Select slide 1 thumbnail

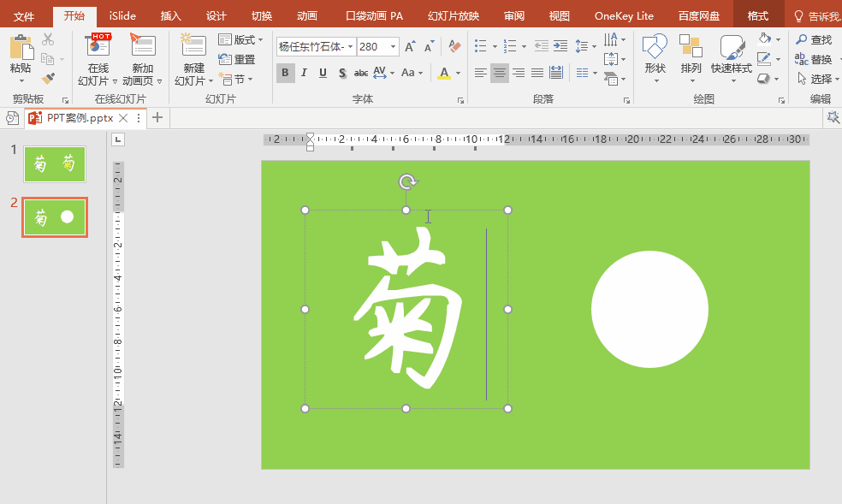click(55, 164)
